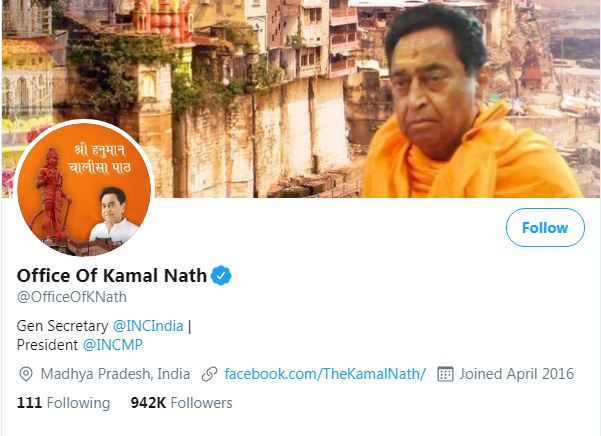Click the Gen Secretary bio text
Image resolution: width=601 pixels, height=436 pixels.
click(x=63, y=326)
